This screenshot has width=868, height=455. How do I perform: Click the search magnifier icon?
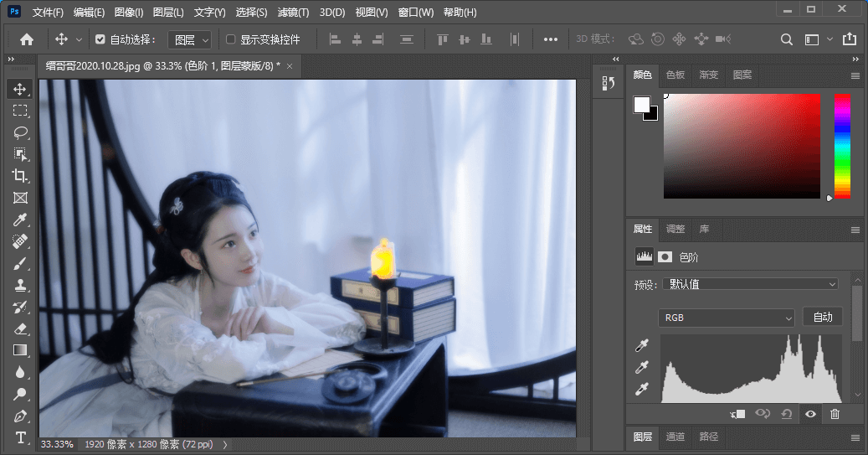click(x=787, y=39)
